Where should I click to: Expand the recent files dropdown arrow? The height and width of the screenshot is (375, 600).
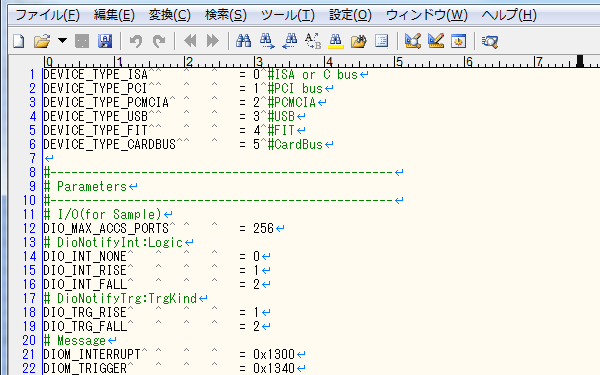coord(62,40)
